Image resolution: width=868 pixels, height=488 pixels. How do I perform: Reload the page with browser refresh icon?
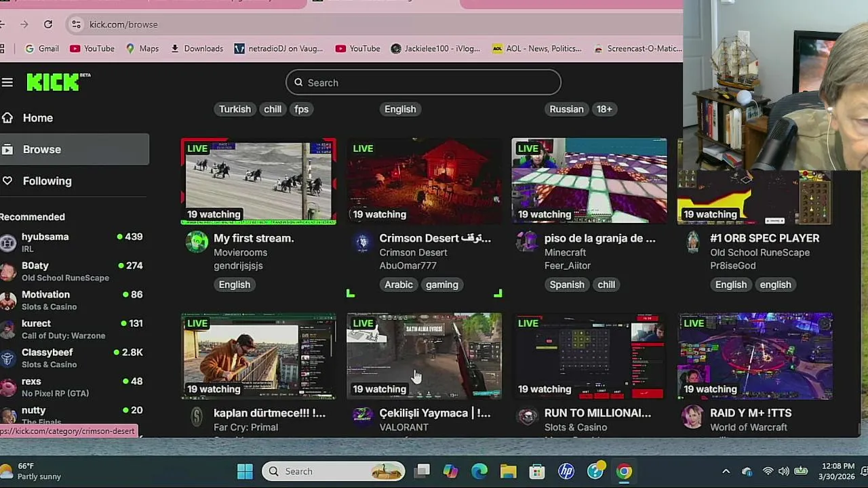tap(48, 24)
